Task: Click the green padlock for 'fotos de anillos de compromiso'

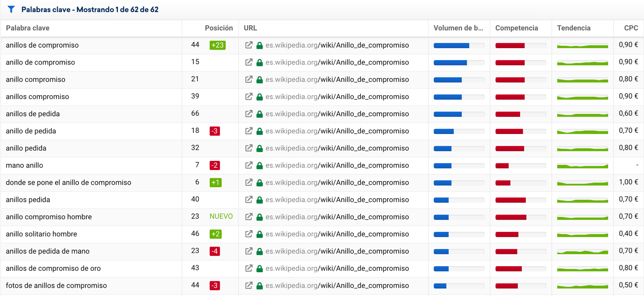Action: [x=260, y=286]
